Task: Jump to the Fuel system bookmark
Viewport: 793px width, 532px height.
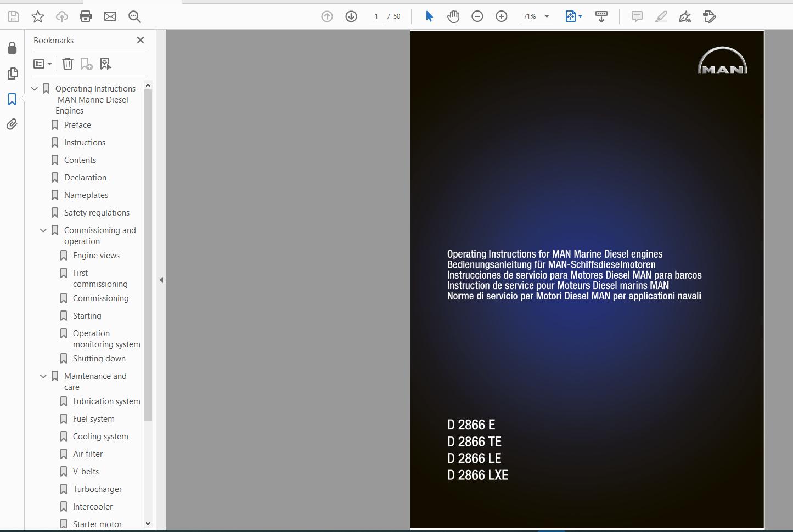Action: [x=94, y=419]
